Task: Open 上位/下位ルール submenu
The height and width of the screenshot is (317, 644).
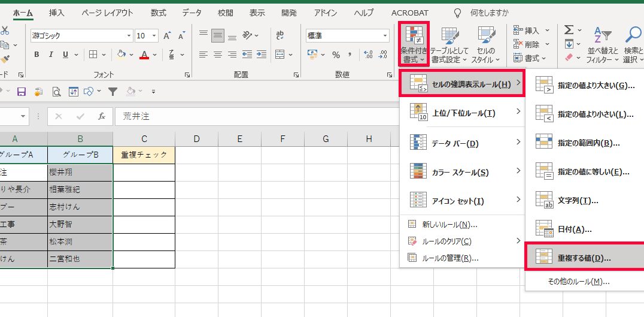Action: tap(463, 113)
